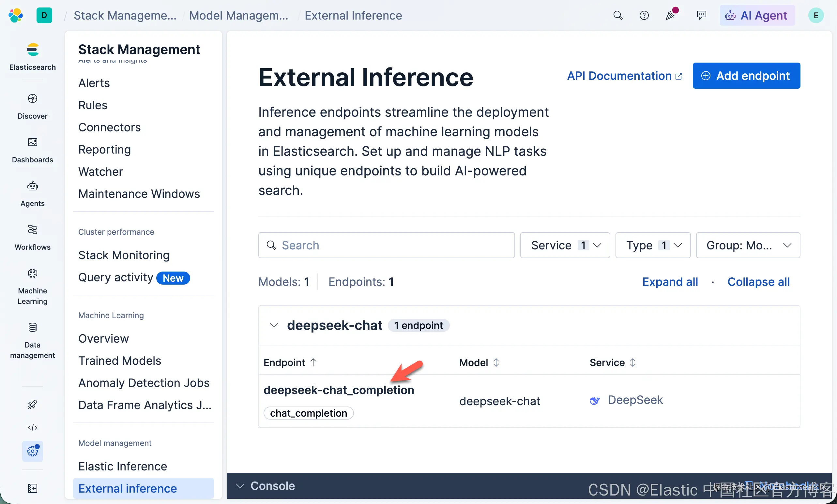837x504 pixels.
Task: Open Rules in Stack Management menu
Action: tap(93, 105)
